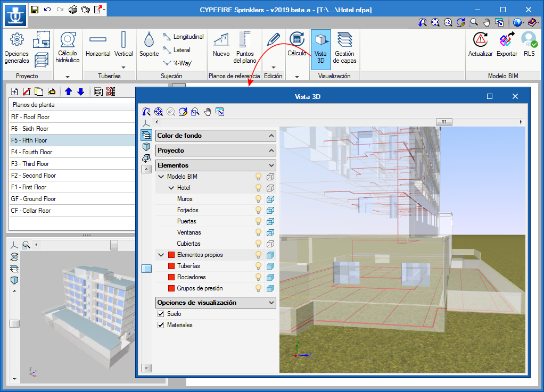The image size is (544, 392).
Task: Open the help book icon in top bar
Action: (532, 22)
